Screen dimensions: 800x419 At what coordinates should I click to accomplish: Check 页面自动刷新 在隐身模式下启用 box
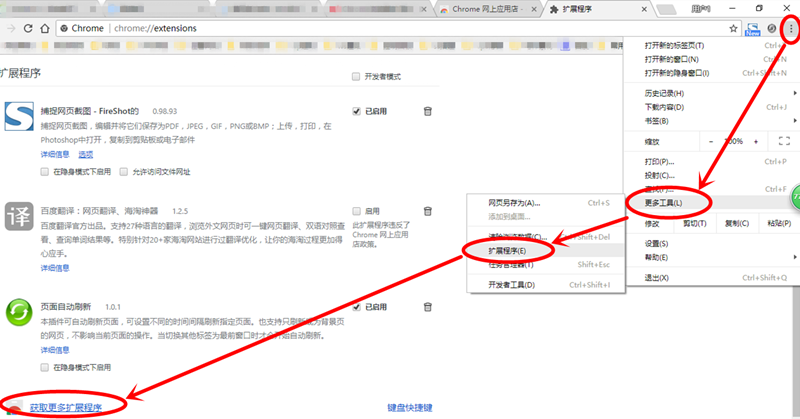point(44,367)
